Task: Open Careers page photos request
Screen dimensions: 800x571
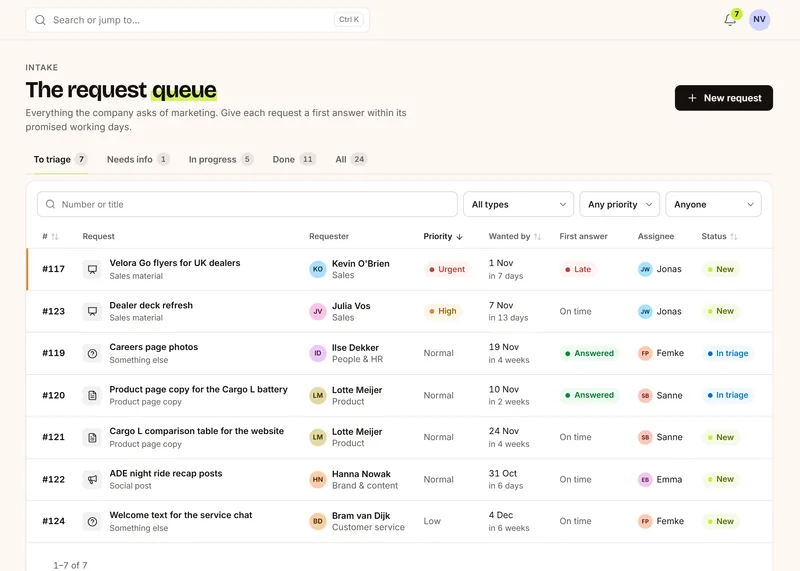Action: point(154,347)
